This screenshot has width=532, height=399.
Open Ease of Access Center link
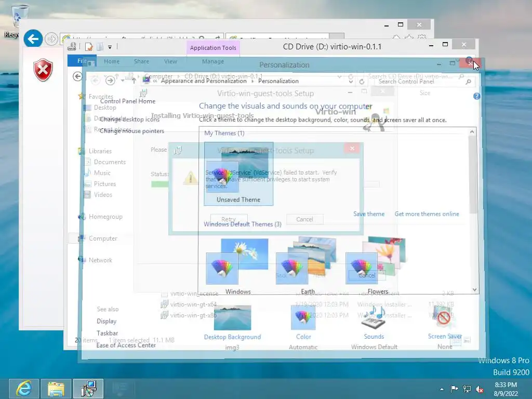coord(126,345)
